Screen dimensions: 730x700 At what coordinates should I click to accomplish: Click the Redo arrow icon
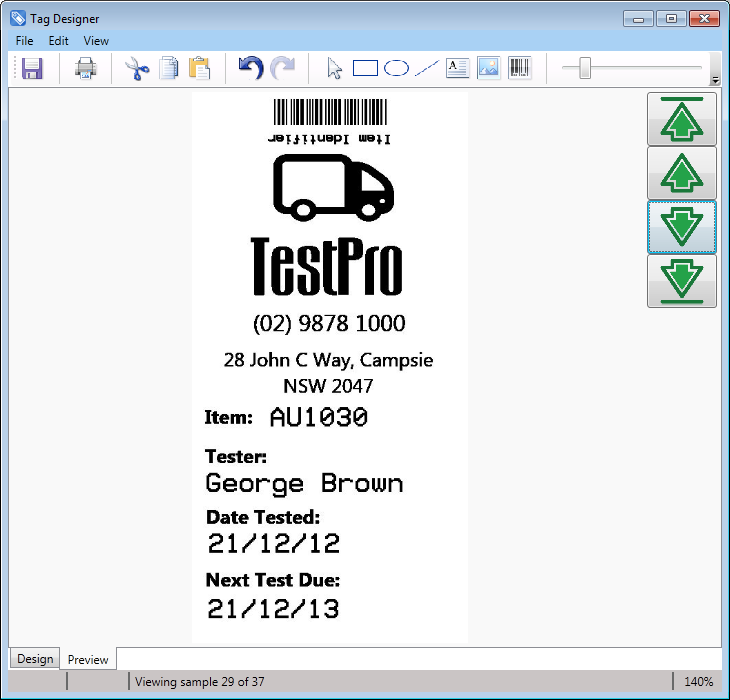283,68
